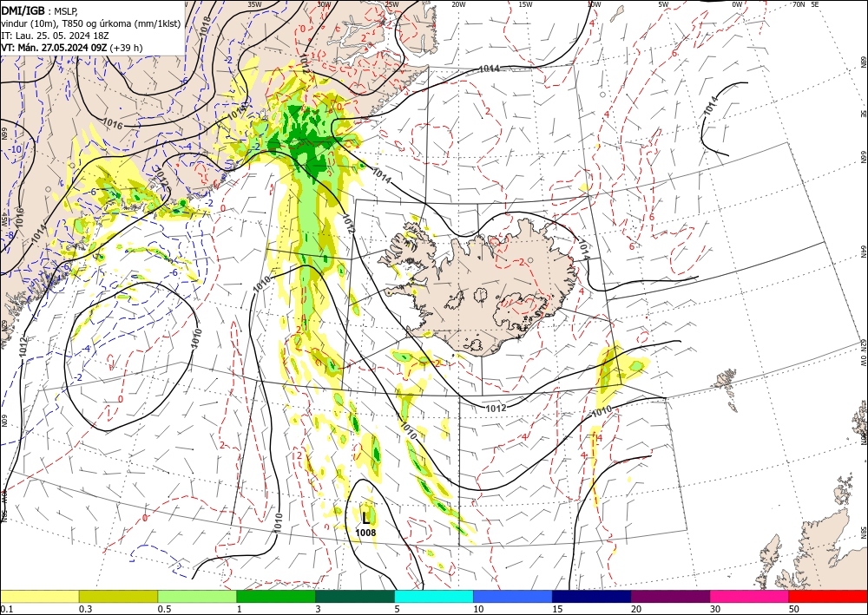Click the "(+39 h)" forecast offset text
Viewport: 868px width, 615px height.
pyautogui.click(x=126, y=48)
